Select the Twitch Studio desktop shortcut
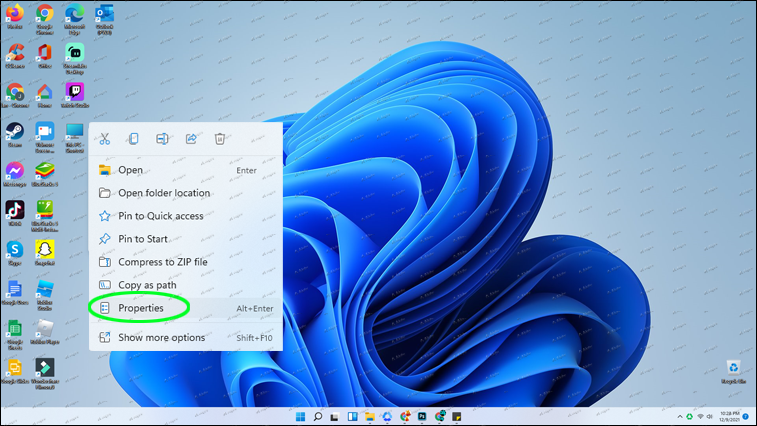The width and height of the screenshot is (757, 426). point(74,95)
